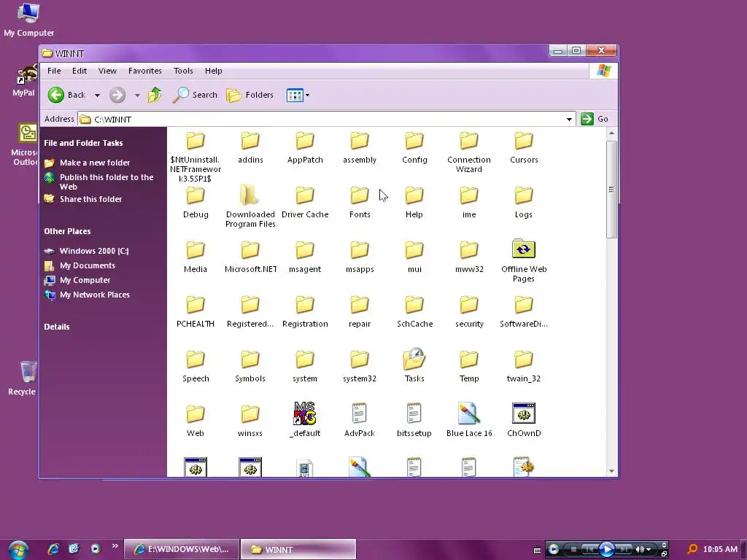
Task: Select the Driver Cache folder
Action: coord(305,201)
